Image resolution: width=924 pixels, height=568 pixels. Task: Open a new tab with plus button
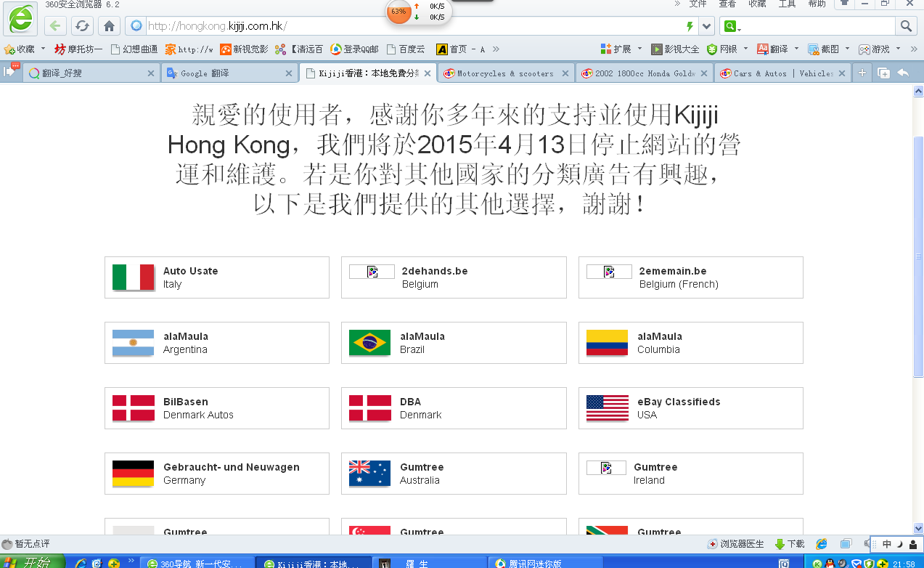click(862, 73)
